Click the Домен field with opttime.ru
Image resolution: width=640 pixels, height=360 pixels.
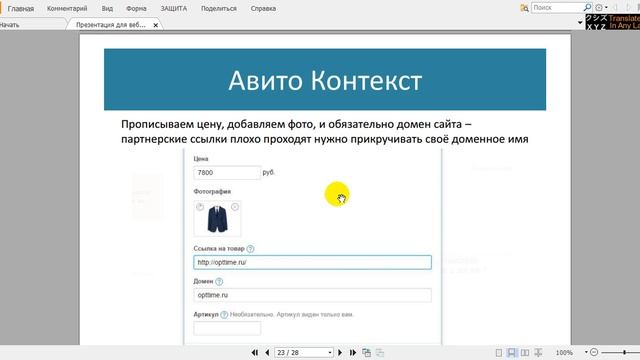coord(312,295)
